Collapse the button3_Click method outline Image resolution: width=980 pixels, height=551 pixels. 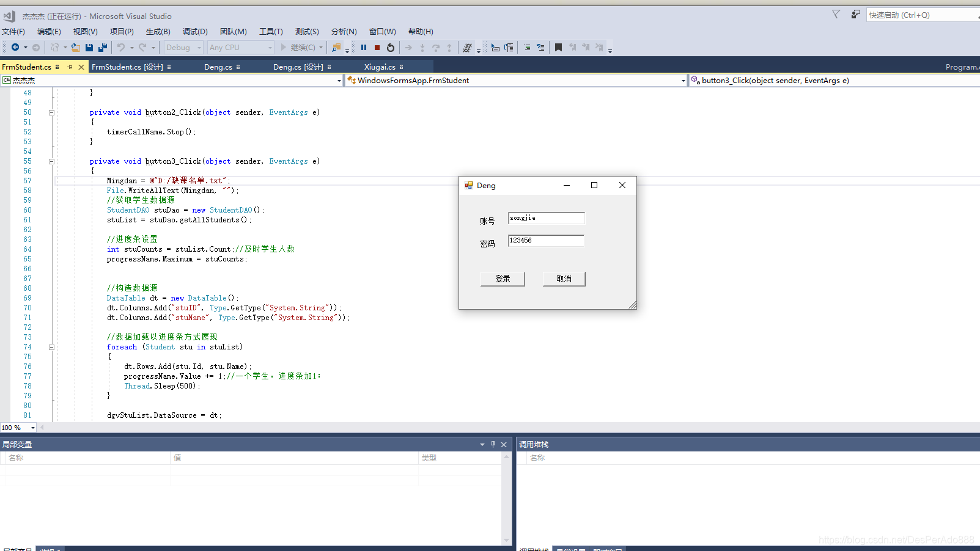point(51,161)
